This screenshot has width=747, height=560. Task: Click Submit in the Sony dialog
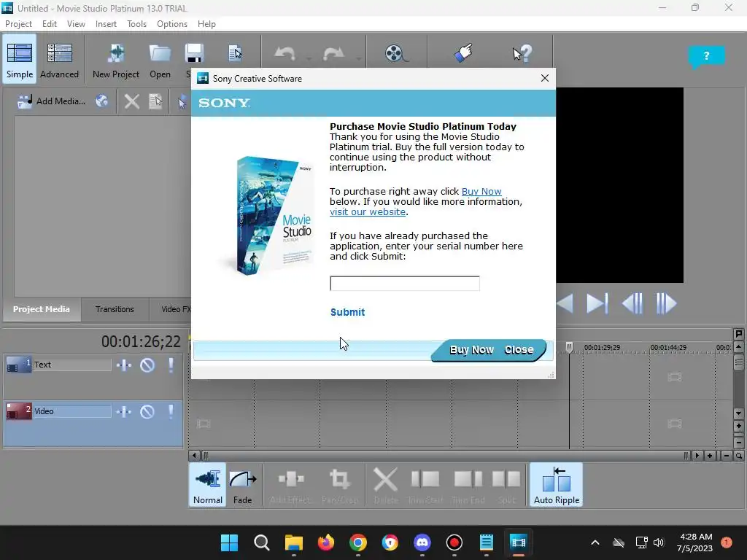click(347, 312)
